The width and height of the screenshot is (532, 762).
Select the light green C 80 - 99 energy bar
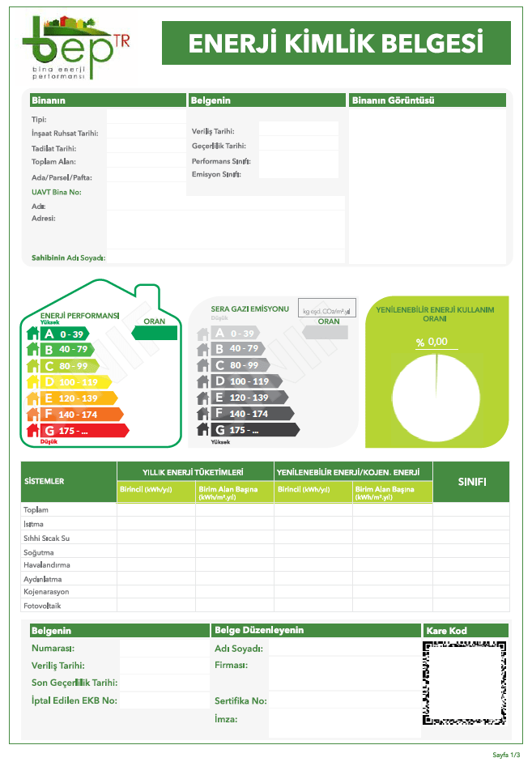point(70,366)
